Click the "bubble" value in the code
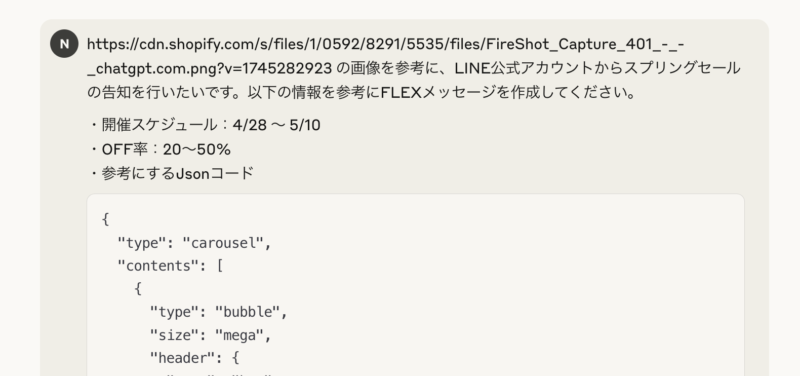800x376 pixels. [x=247, y=312]
